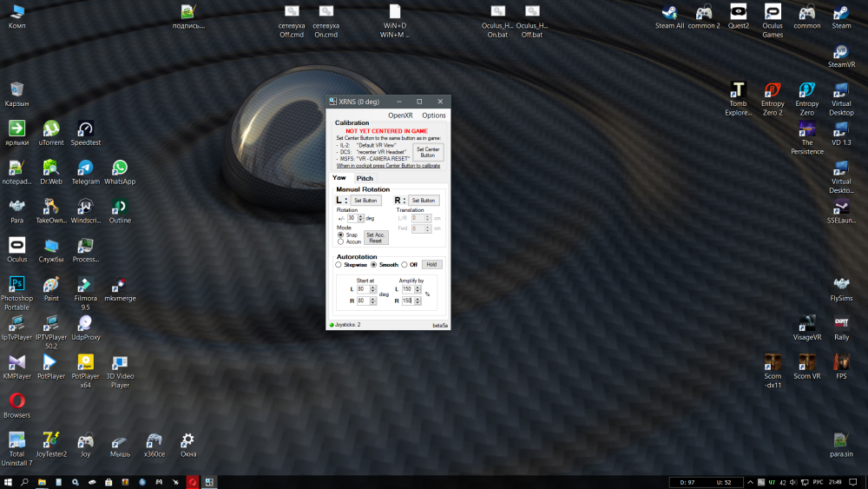Open the taskbar volume control
This screenshot has width=868, height=489.
(x=793, y=482)
